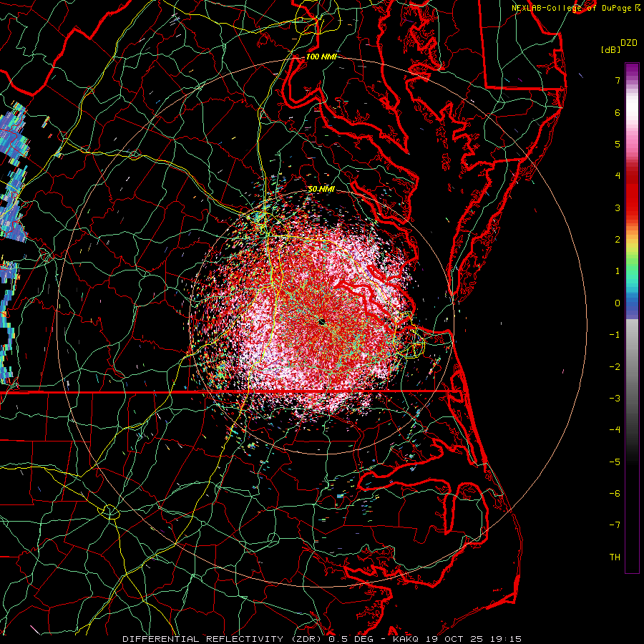Screen dimensions: 644x644
Task: Click the 4 dB scale label
Action: [618, 176]
